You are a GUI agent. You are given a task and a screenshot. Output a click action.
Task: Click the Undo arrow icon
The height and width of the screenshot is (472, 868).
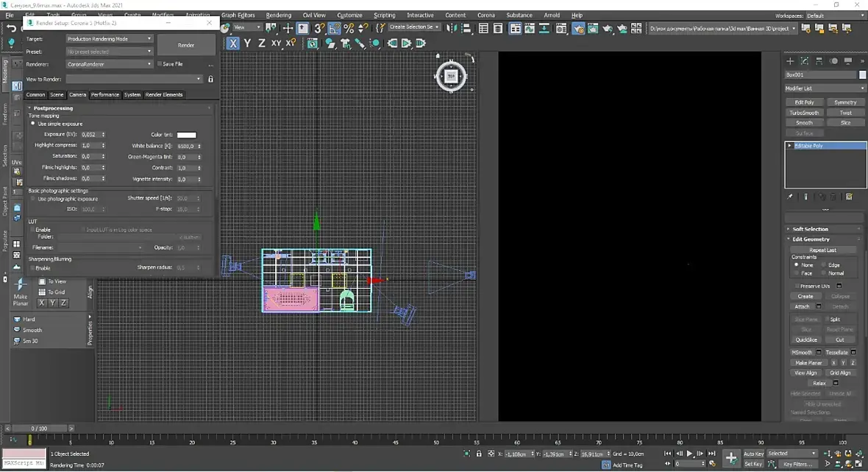pyautogui.click(x=11, y=28)
